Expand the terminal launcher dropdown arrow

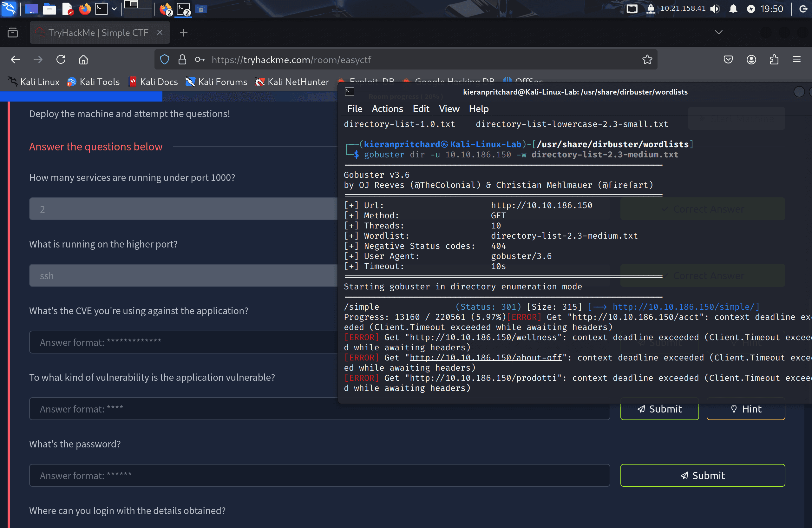[114, 9]
